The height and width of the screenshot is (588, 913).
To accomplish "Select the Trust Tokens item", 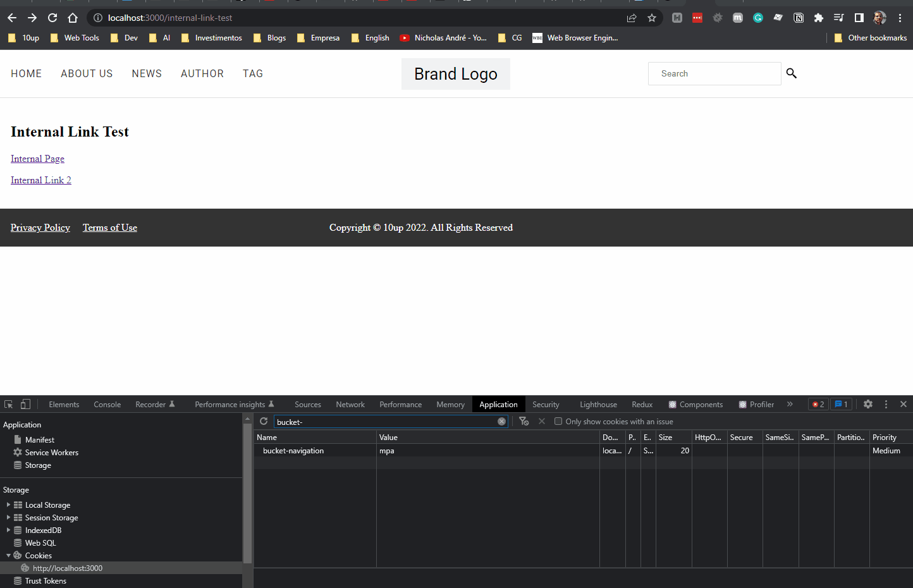I will (x=46, y=580).
